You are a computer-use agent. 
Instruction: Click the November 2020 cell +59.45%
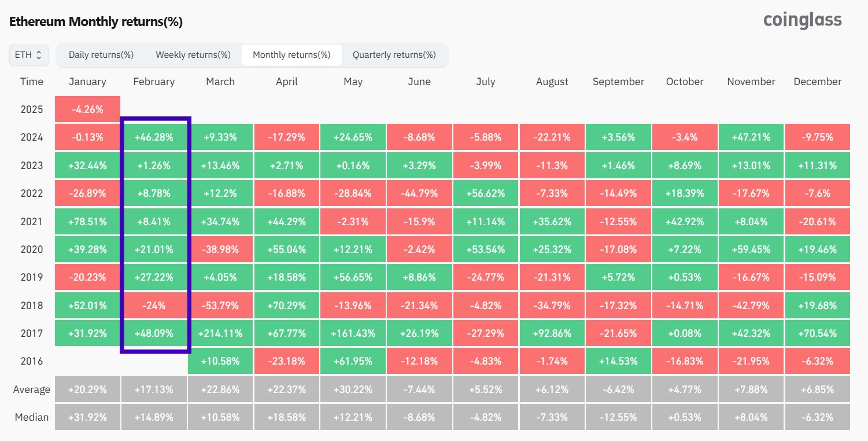[x=751, y=249]
